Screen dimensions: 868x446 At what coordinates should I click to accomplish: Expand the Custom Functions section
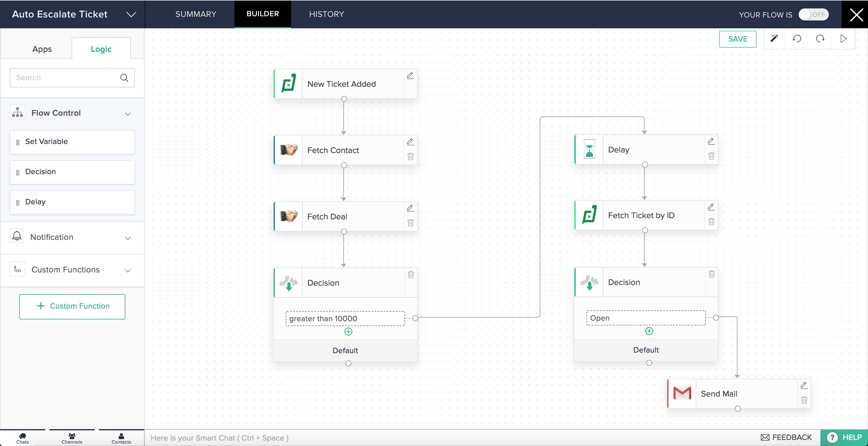[128, 271]
